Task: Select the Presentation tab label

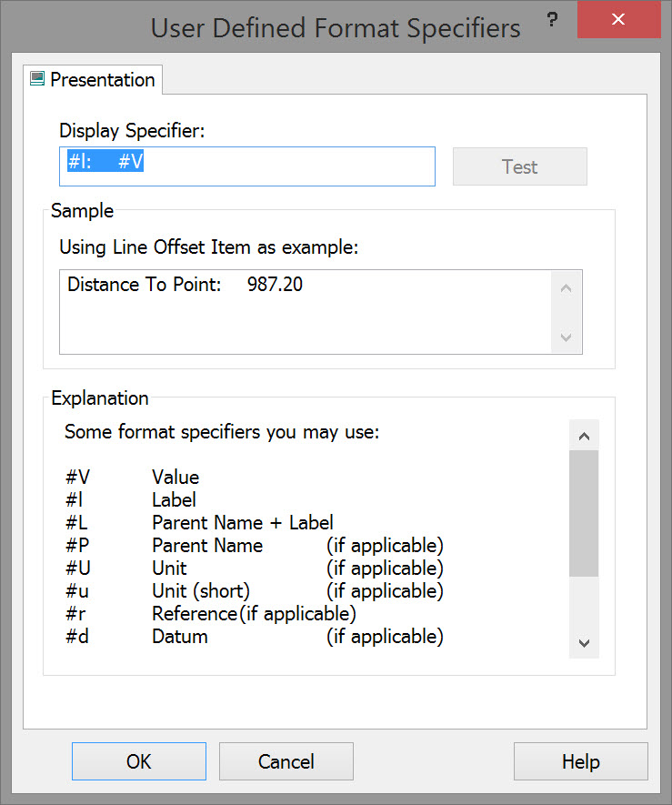Action: tap(102, 80)
